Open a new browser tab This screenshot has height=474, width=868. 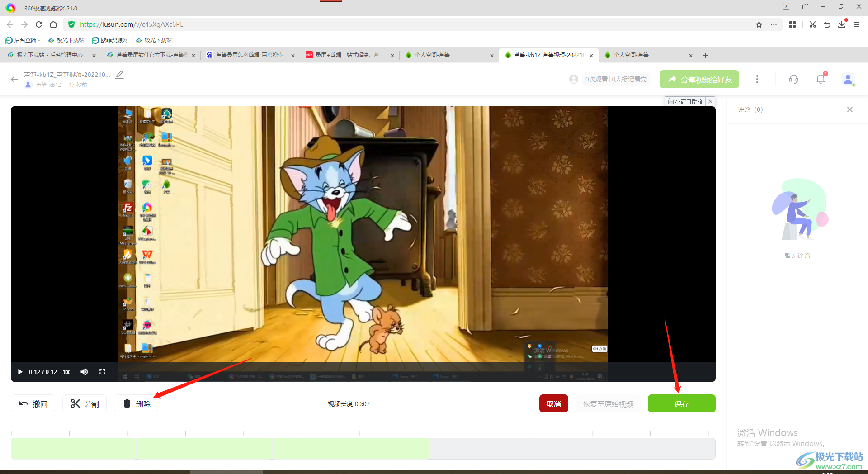[x=705, y=56]
